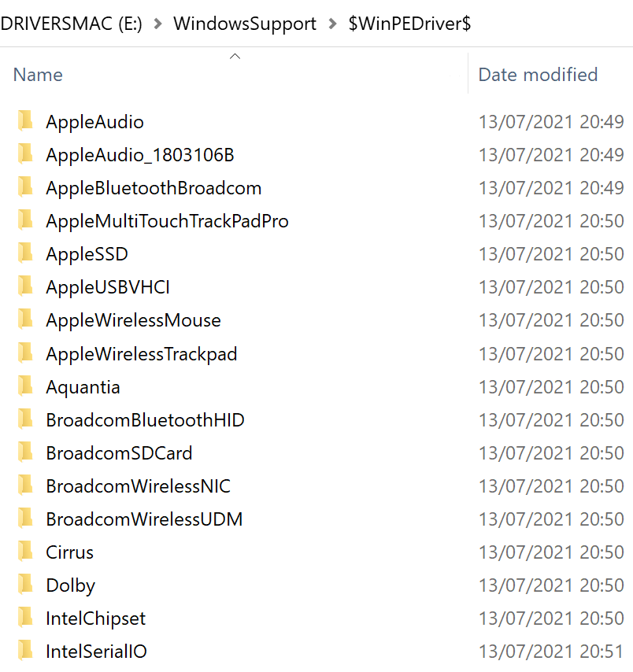Select the AppleAudio folder name
Screen dimensions: 633x672
(94, 122)
